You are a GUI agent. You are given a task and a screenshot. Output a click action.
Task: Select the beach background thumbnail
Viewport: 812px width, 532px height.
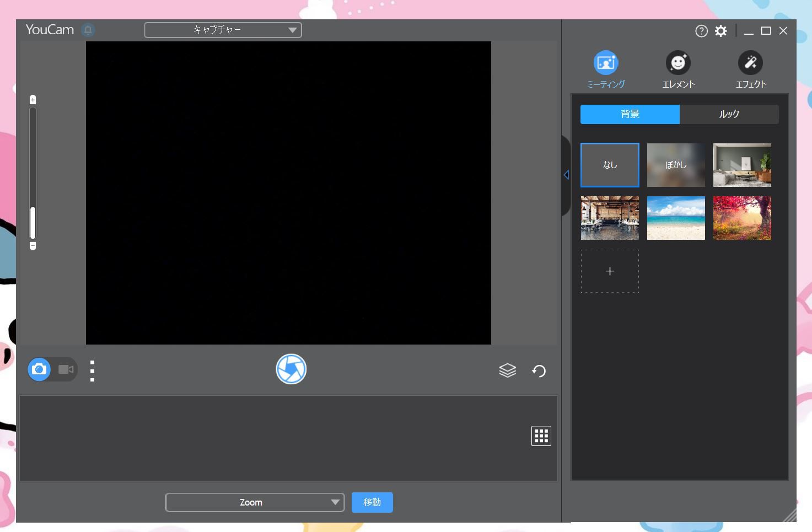[x=675, y=218]
